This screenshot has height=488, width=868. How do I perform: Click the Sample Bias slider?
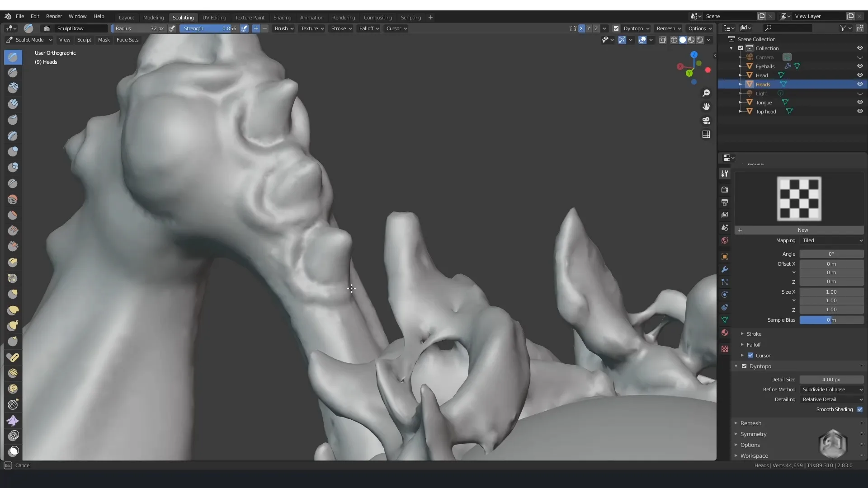831,320
